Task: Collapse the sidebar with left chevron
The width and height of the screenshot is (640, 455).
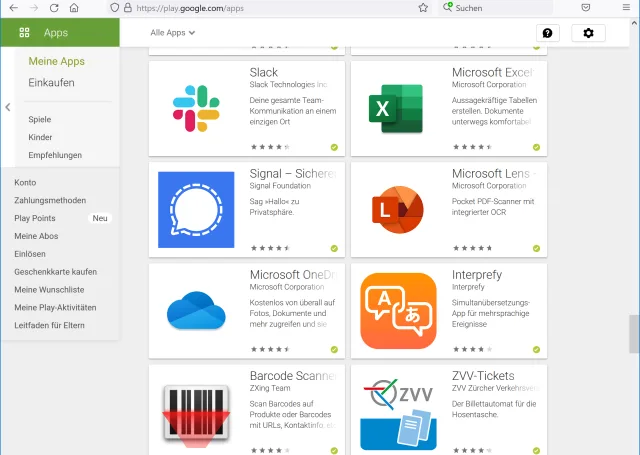Action: point(8,107)
